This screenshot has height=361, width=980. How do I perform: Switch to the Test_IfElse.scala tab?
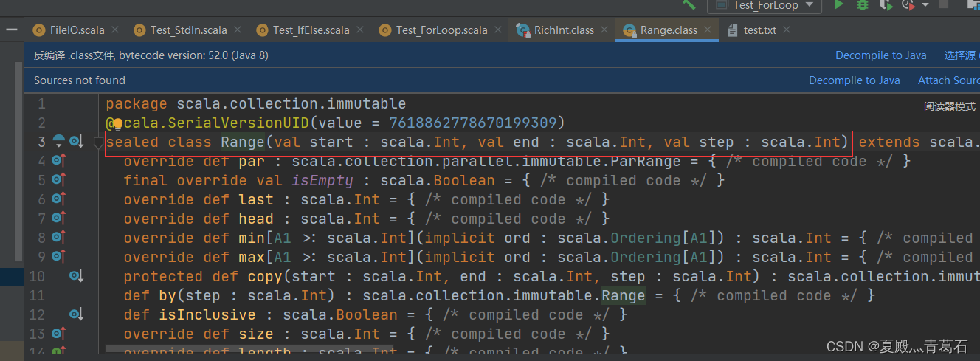311,30
